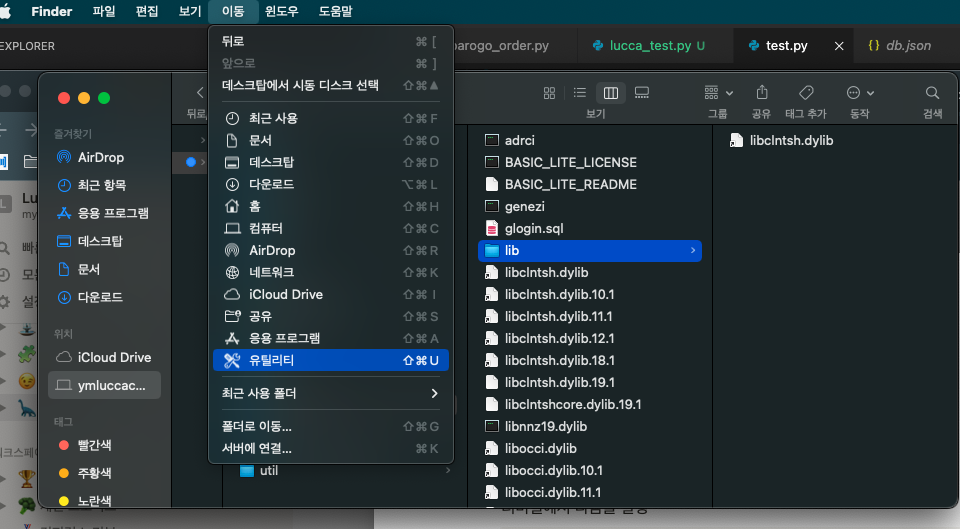Select libocci.dylib.11.1 file
The width and height of the screenshot is (960, 529).
(590, 493)
